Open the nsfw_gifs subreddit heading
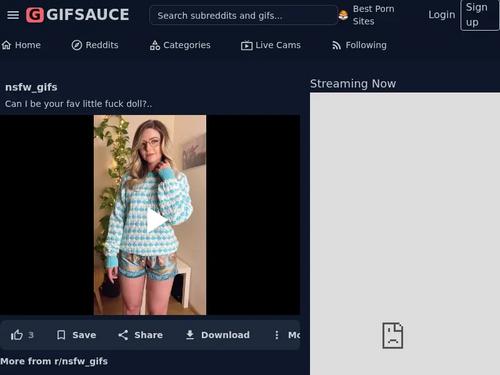The image size is (500, 375). pos(31,87)
